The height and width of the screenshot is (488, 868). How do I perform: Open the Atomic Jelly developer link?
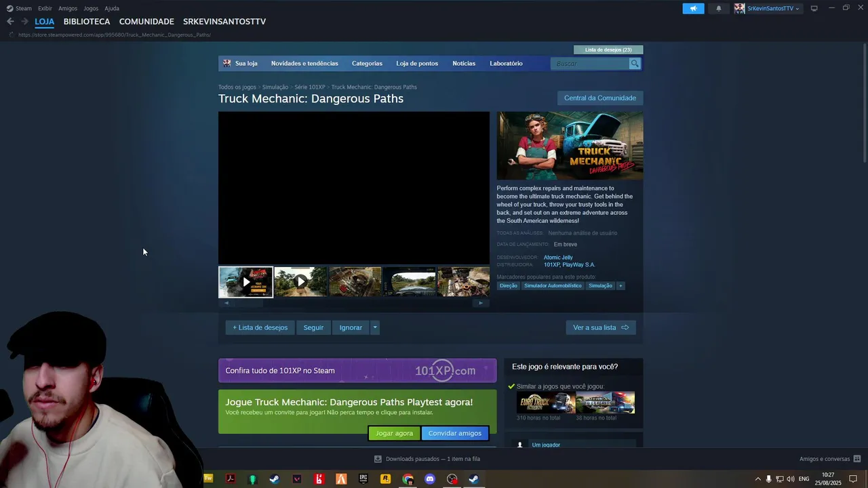(558, 258)
